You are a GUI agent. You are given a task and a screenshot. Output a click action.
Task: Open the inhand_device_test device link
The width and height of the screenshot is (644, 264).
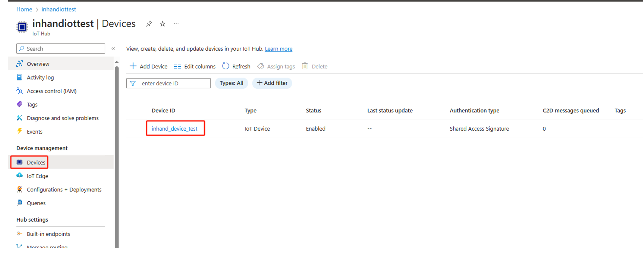coord(174,129)
